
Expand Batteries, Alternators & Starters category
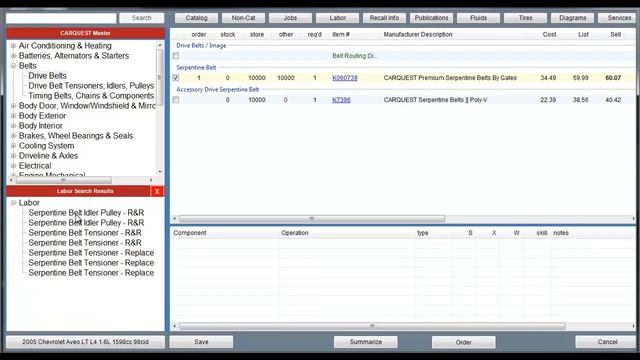coord(13,56)
